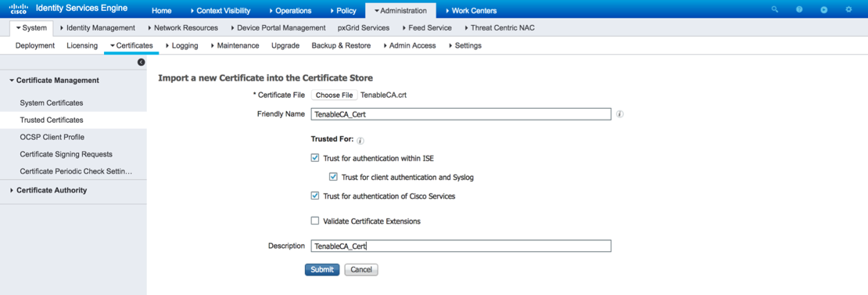
Task: Expand Feed Service menu
Action: point(427,27)
